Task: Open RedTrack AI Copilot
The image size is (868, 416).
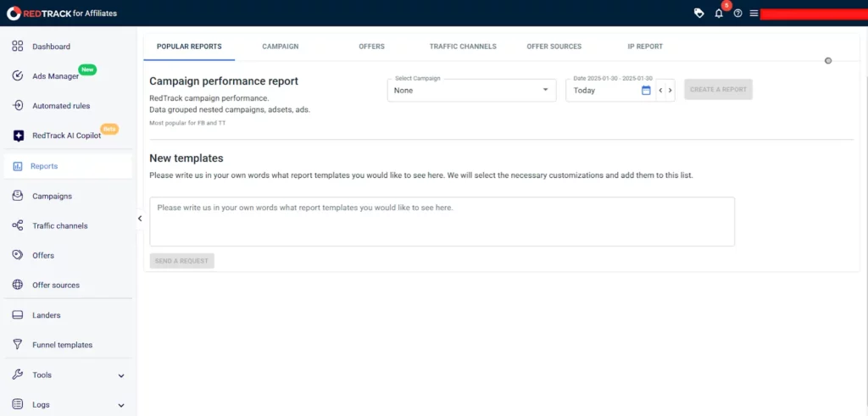Action: 68,136
